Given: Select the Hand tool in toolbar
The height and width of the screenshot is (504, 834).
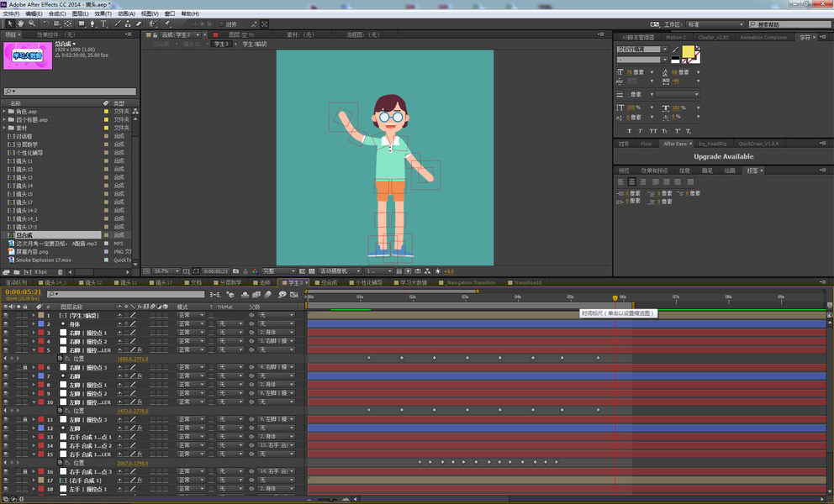Looking at the screenshot, I should click(x=22, y=24).
